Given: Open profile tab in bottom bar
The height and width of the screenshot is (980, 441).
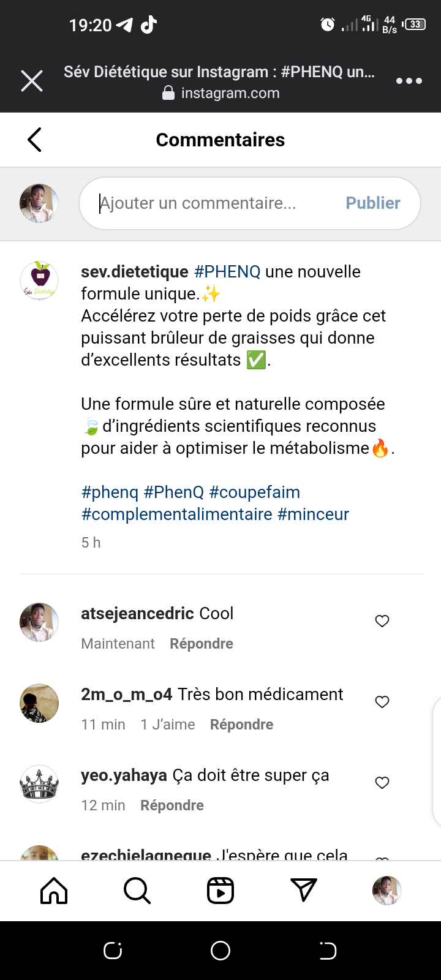Looking at the screenshot, I should 386,891.
